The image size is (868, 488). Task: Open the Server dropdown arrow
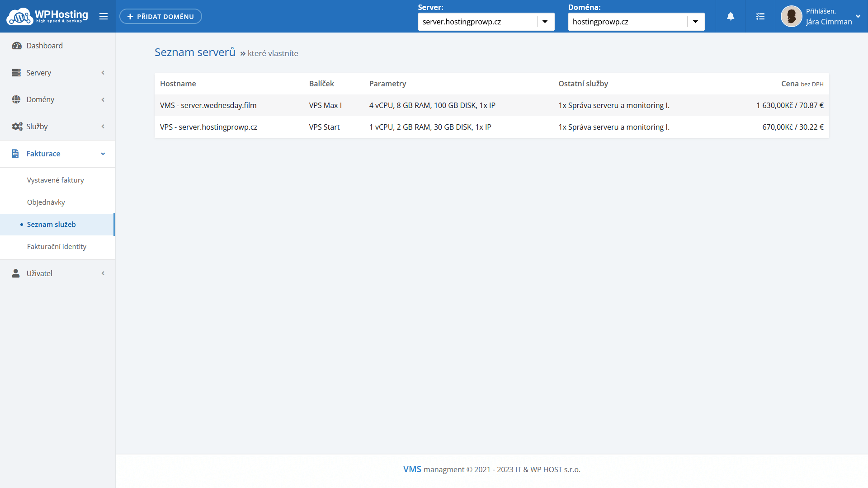click(x=545, y=22)
